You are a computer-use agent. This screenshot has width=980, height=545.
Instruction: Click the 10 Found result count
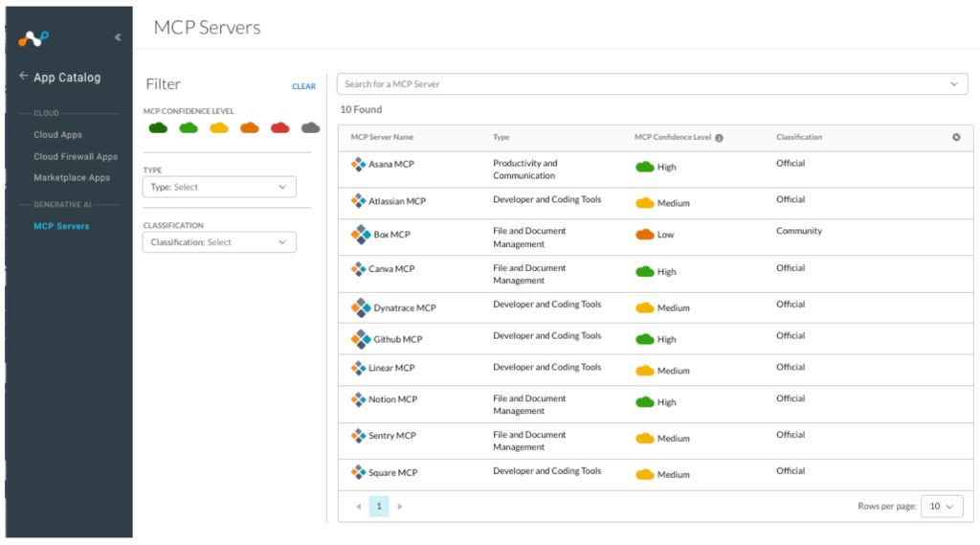coord(361,109)
